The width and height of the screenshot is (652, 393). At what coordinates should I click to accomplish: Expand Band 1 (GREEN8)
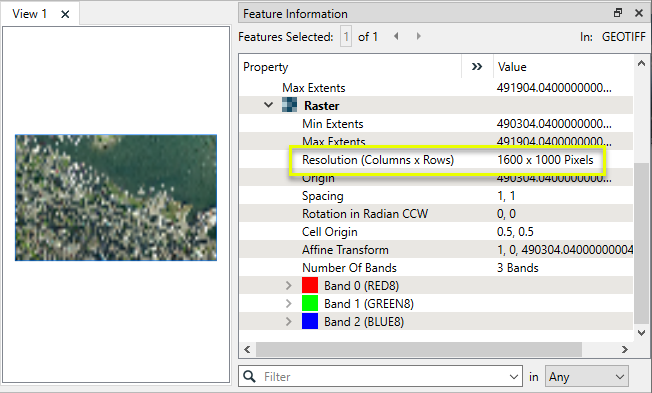pyautogui.click(x=289, y=304)
